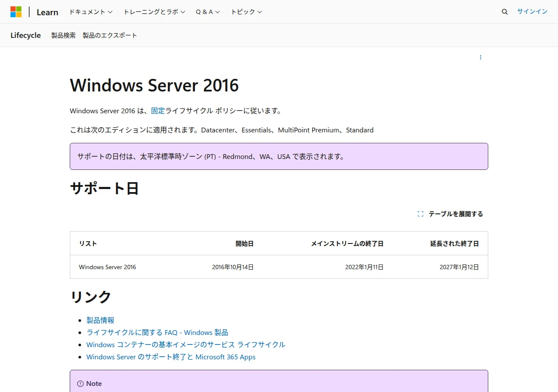Click the Pacific time zone notice text
This screenshot has width=558, height=392.
pos(211,156)
